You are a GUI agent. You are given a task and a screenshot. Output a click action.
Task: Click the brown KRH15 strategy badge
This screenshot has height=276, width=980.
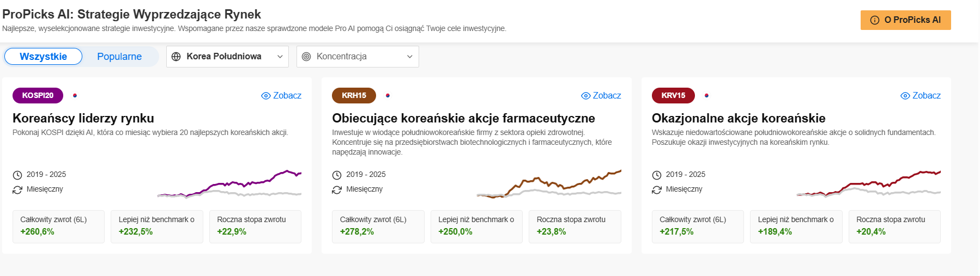[x=354, y=95]
